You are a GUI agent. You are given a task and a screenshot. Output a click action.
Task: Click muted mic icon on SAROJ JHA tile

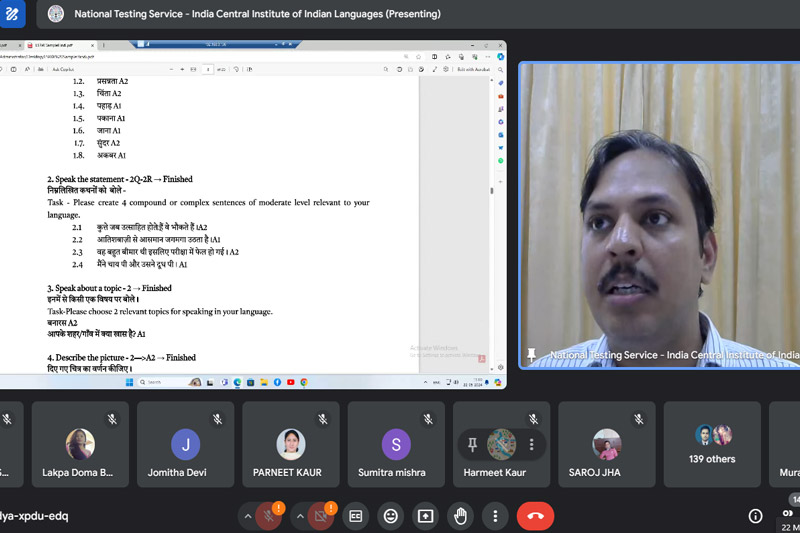click(639, 419)
